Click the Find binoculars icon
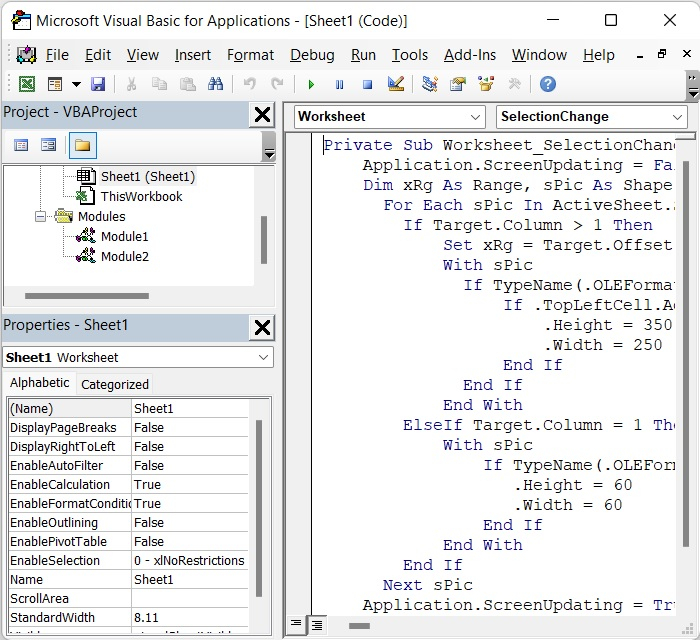Viewport: 700px width, 640px height. [215, 85]
